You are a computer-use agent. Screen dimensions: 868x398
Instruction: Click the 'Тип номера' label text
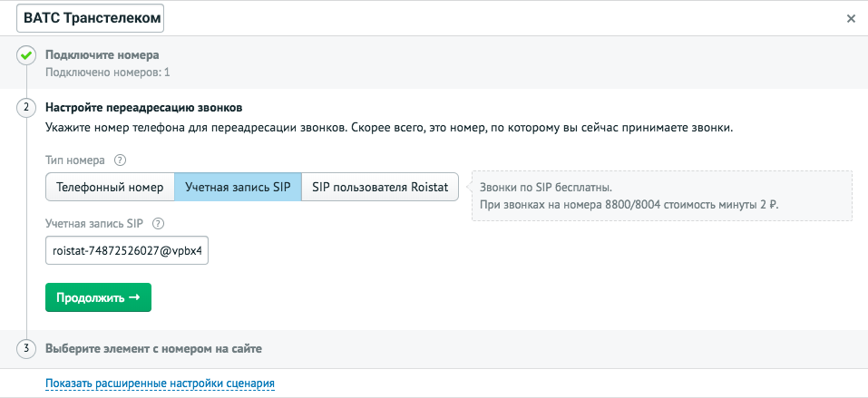(x=75, y=160)
